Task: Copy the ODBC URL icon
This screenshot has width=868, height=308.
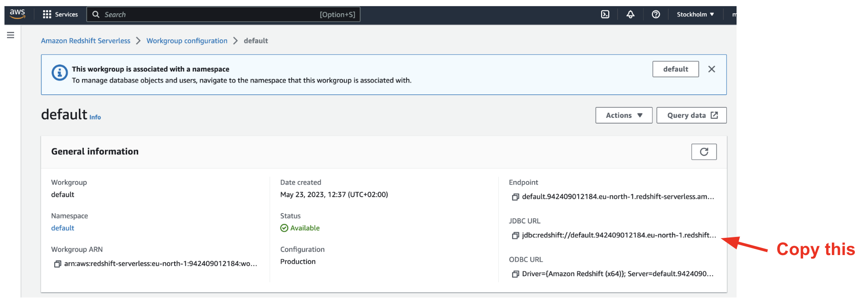Action: 515,274
